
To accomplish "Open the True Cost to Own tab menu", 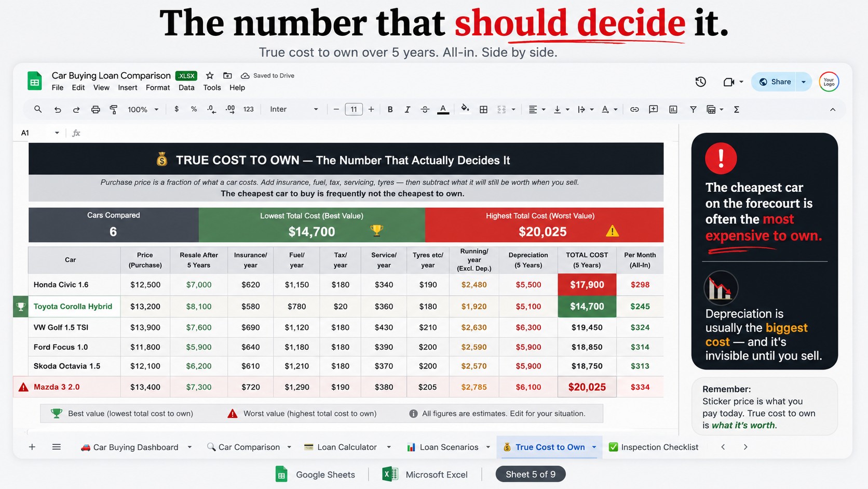I will [594, 447].
